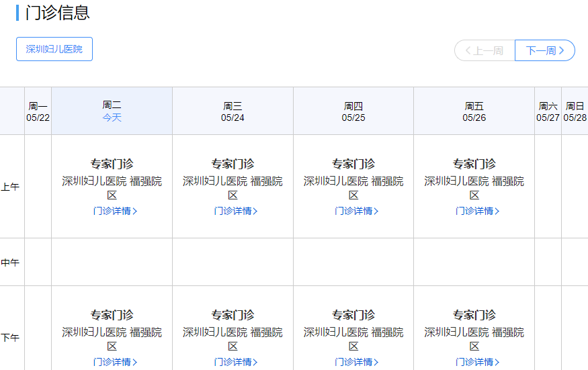Select the 周四 05/25 column header
588x370 pixels.
353,111
